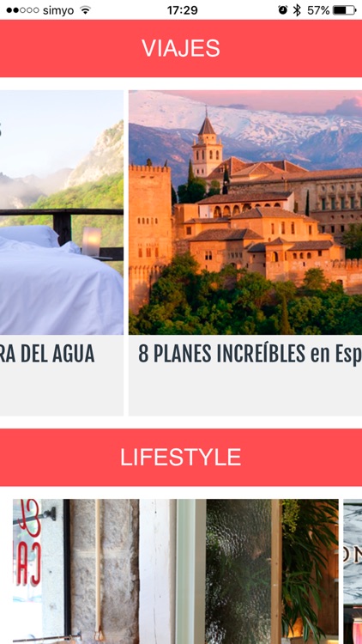Image resolution: width=362 pixels, height=644 pixels.
Task: Tap the 17:29 clock in status bar
Action: point(182,9)
